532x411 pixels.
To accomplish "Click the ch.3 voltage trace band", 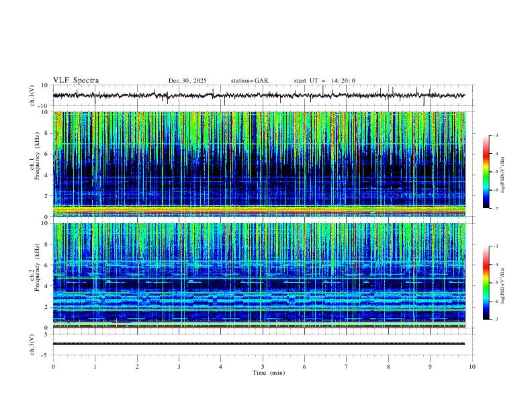I will click(259, 344).
